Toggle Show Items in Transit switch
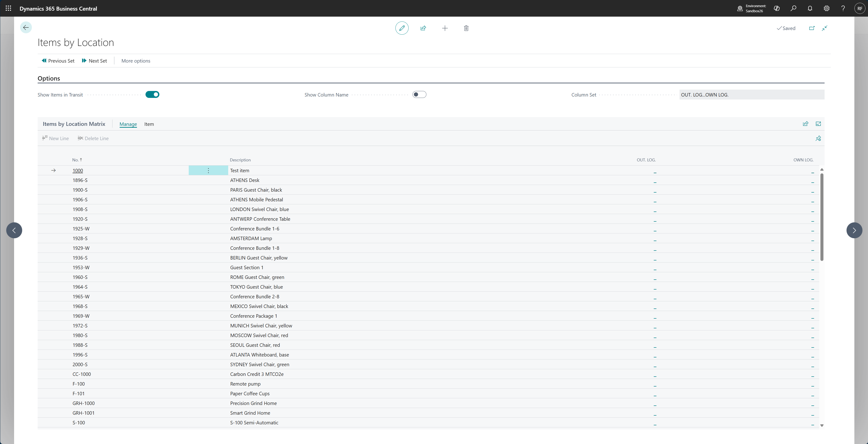868x444 pixels. click(x=152, y=95)
